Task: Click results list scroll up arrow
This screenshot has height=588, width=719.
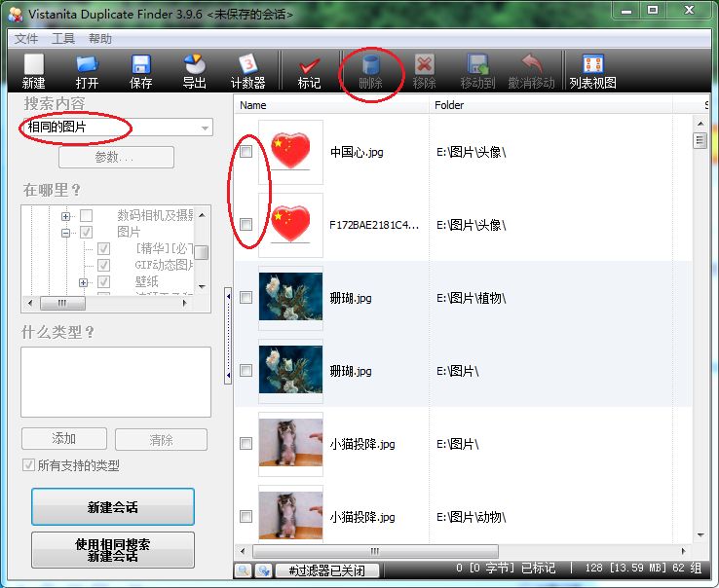Action: coord(700,124)
